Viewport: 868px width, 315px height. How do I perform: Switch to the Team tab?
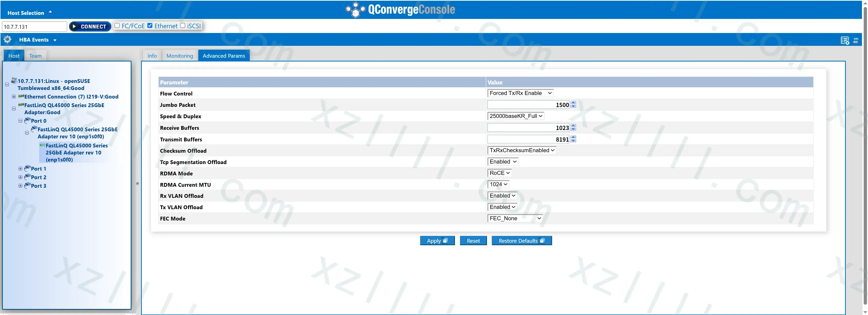tap(35, 55)
